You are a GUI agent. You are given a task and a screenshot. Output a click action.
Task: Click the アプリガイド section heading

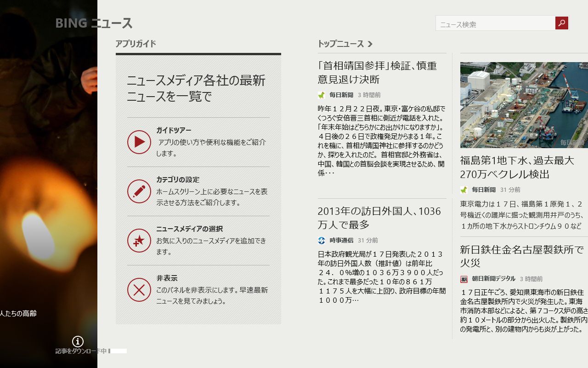pos(136,44)
